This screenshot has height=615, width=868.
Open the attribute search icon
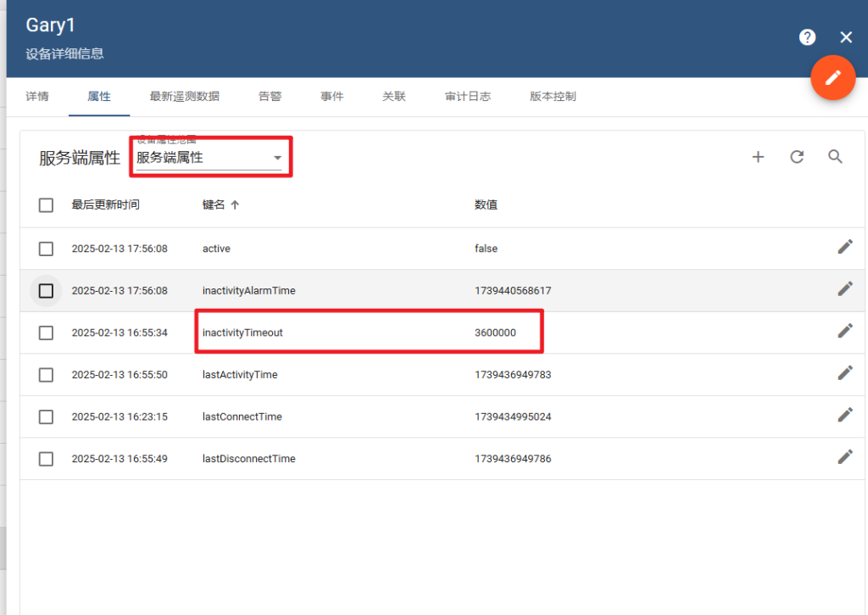pos(835,157)
